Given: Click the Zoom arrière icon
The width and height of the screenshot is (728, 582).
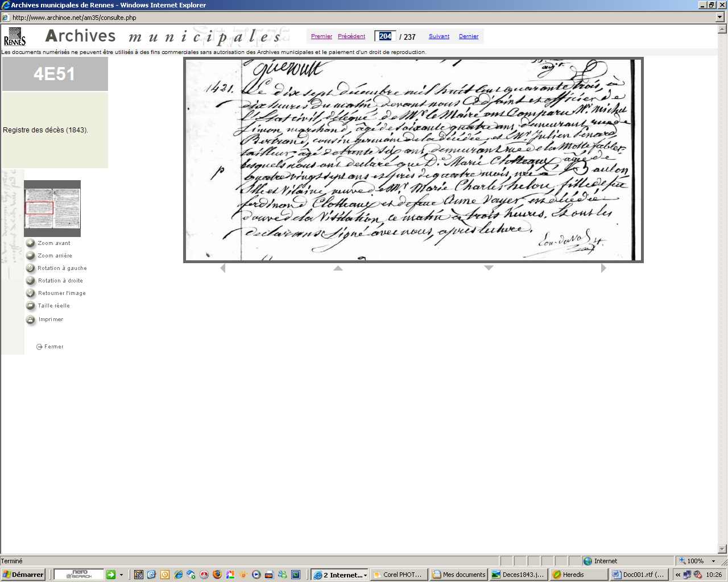Looking at the screenshot, I should point(31,256).
